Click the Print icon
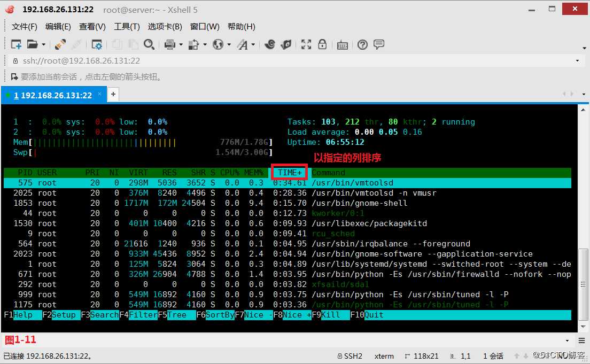Image resolution: width=590 pixels, height=364 pixels. pos(170,44)
